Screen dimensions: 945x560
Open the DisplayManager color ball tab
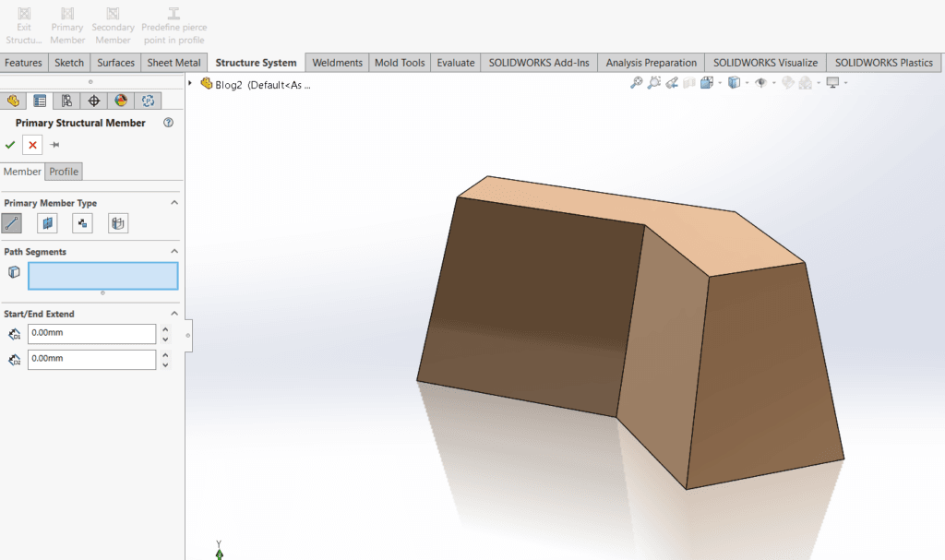tap(120, 101)
